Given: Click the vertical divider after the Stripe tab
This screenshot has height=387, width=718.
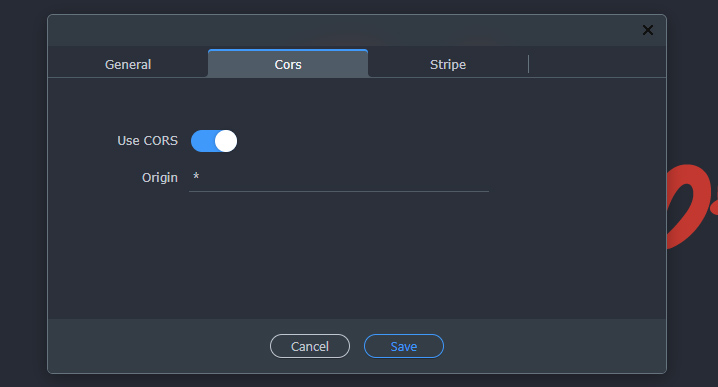Looking at the screenshot, I should pyautogui.click(x=528, y=64).
